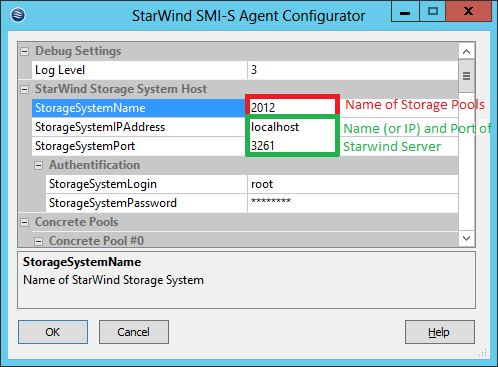
Task: Collapse the Concrete Pools section
Action: tap(24, 222)
